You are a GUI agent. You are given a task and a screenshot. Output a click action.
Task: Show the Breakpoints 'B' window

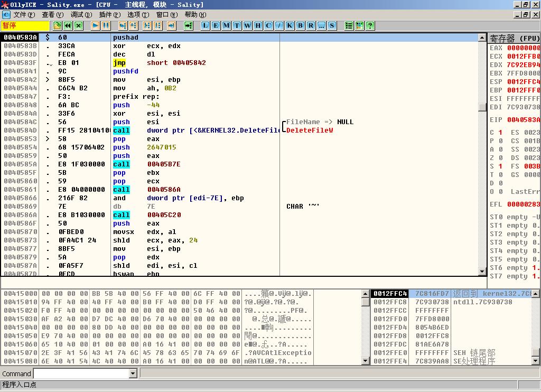tap(300, 25)
